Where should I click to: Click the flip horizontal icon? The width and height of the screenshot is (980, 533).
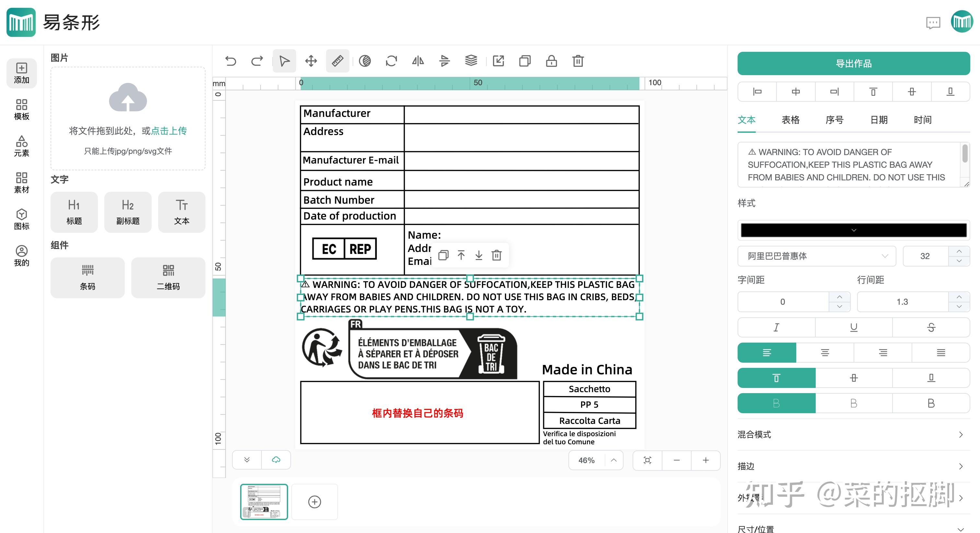click(x=418, y=61)
